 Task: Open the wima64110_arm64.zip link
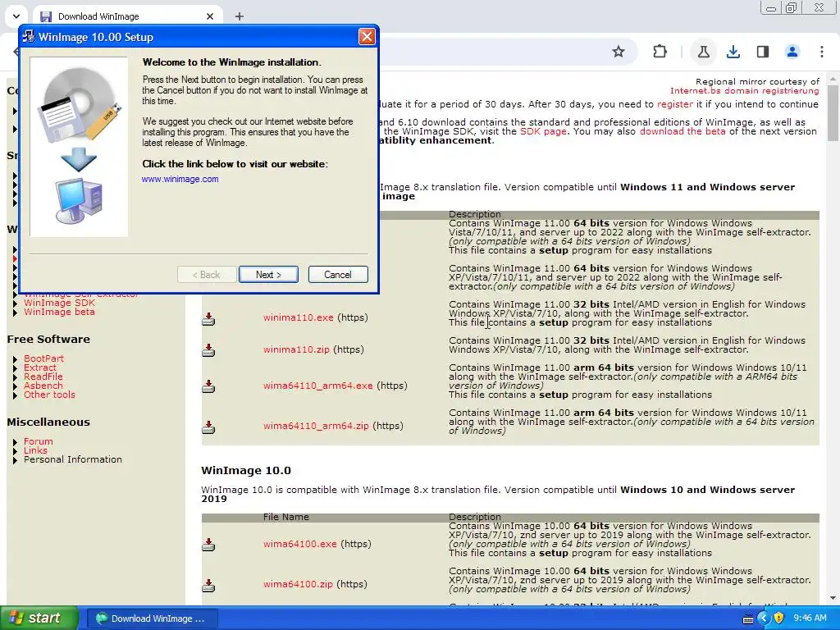point(316,426)
